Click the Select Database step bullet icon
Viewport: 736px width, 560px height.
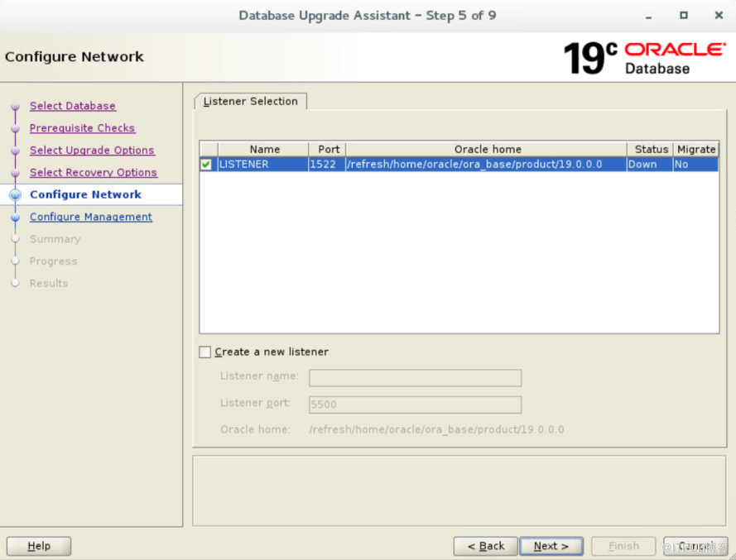point(16,107)
